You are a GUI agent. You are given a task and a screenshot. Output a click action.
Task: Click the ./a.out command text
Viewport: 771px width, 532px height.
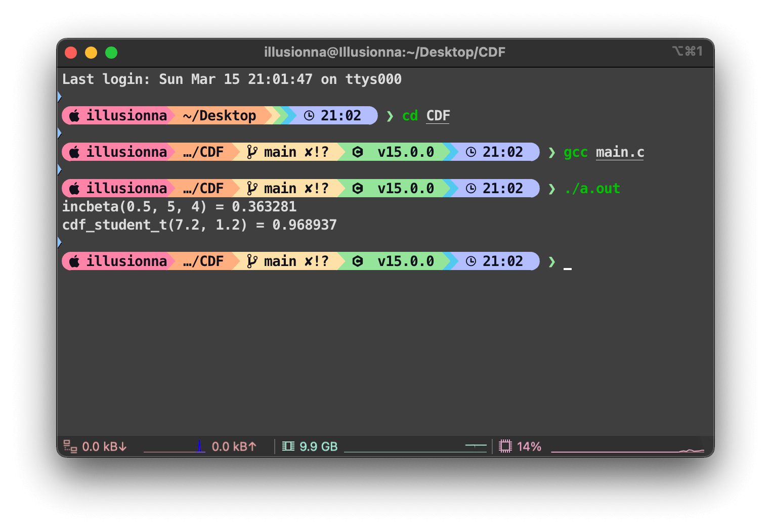(x=592, y=189)
